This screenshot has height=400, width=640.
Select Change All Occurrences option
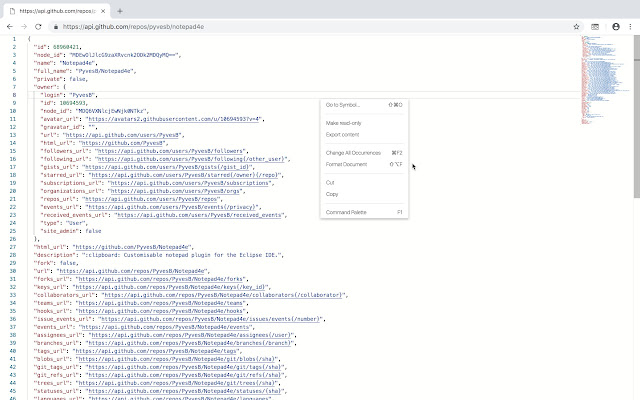[364, 153]
